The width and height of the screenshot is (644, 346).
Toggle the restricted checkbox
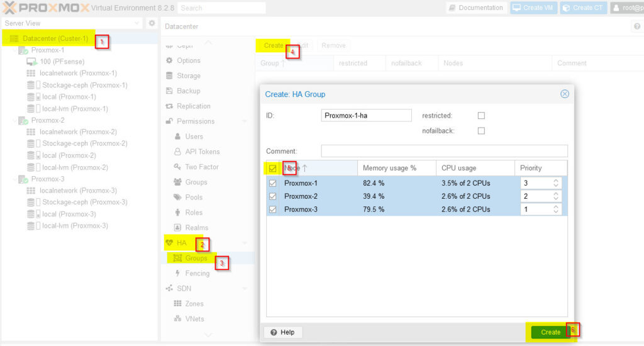(x=481, y=116)
